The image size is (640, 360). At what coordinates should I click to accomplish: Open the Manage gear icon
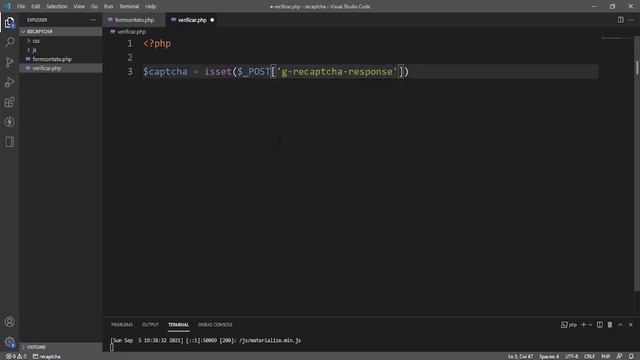[x=9, y=342]
